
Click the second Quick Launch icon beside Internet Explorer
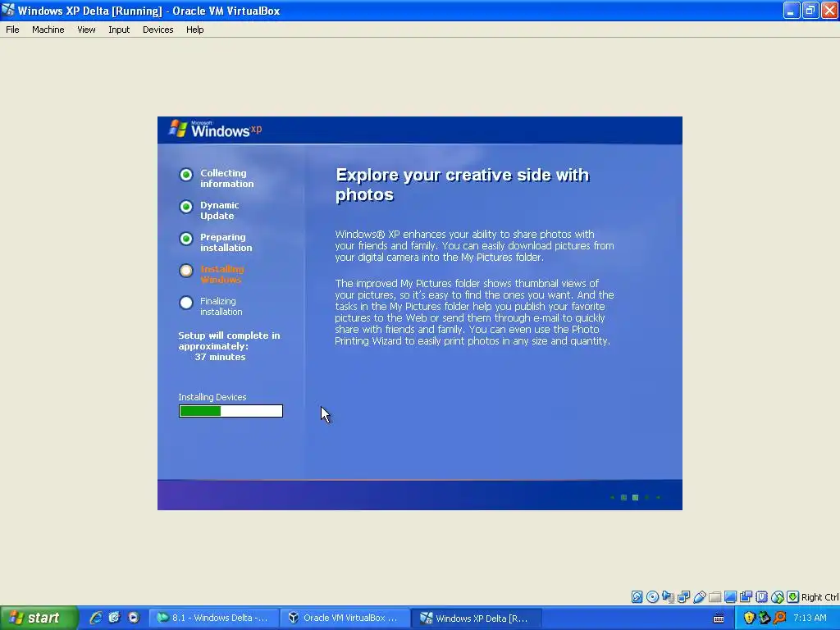tap(114, 618)
